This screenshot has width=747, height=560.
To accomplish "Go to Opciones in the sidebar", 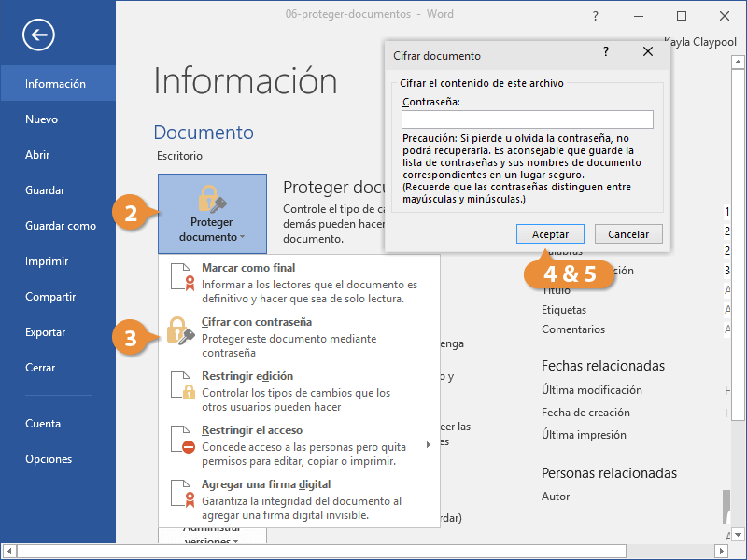I will [x=49, y=459].
